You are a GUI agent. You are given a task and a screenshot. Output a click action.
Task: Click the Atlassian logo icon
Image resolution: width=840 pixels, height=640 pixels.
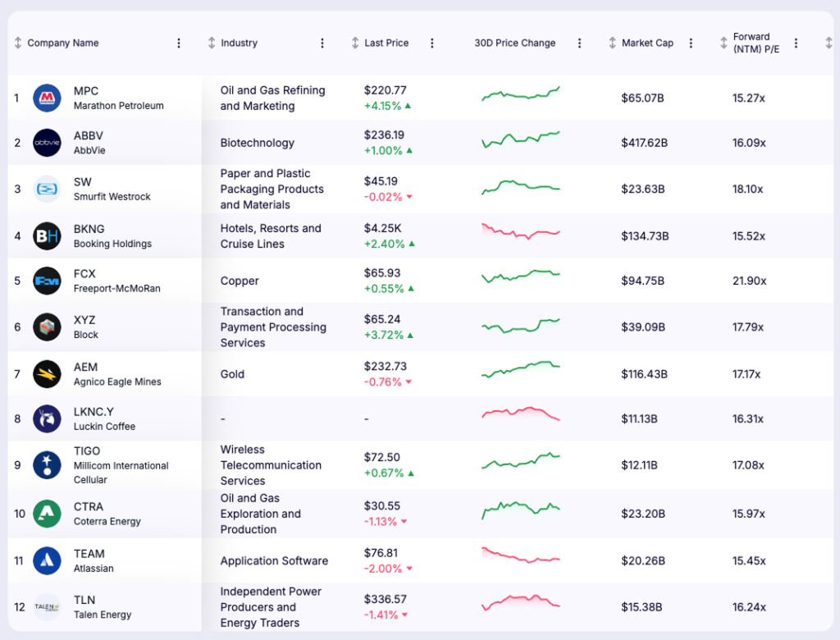[x=45, y=560]
